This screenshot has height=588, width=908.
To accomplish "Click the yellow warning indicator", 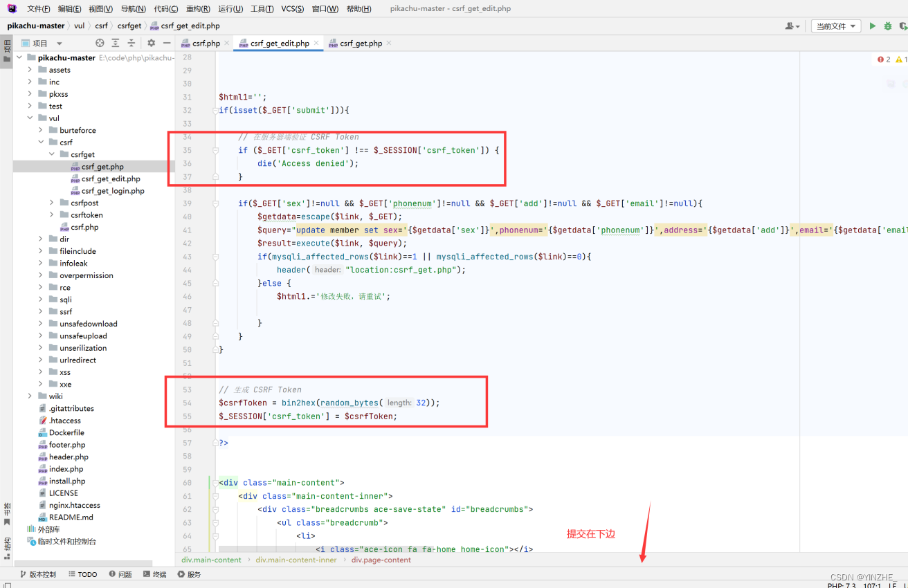I will (x=901, y=59).
